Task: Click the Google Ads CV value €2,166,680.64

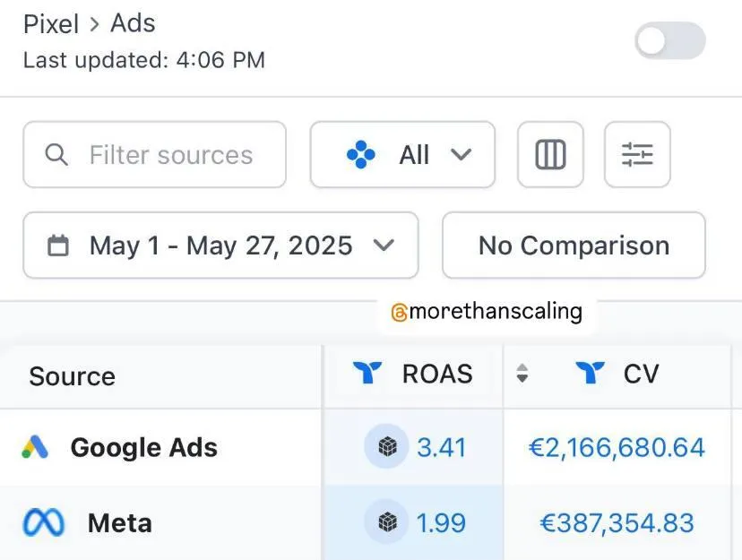Action: click(617, 447)
